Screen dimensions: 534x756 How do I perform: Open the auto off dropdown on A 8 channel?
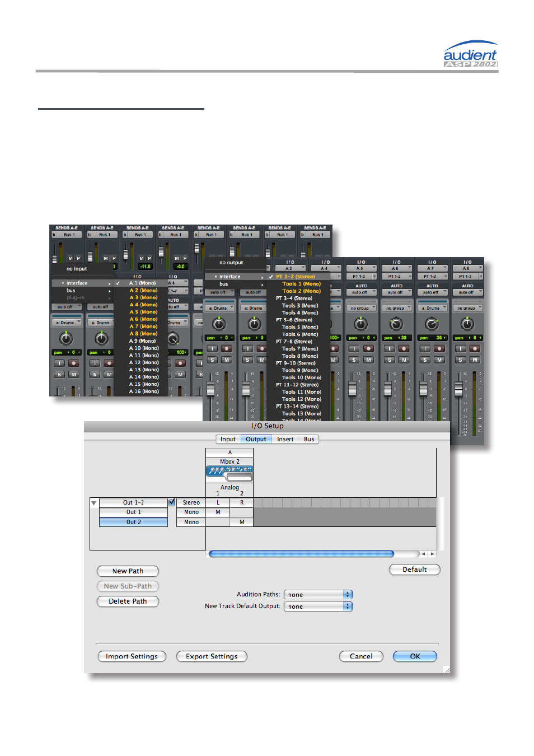[468, 292]
